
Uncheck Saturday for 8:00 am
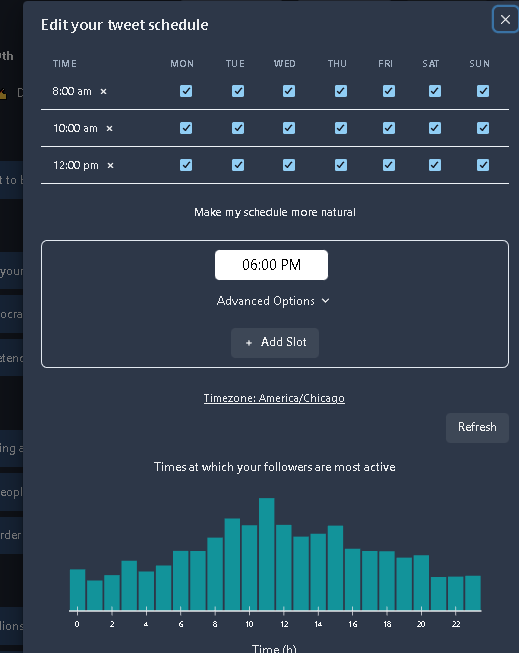point(435,91)
